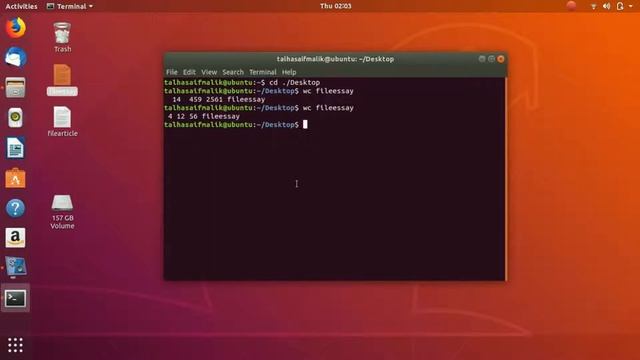Viewport: 640px width, 360px height.
Task: Open the Help menu in Terminal
Action: pos(289,72)
